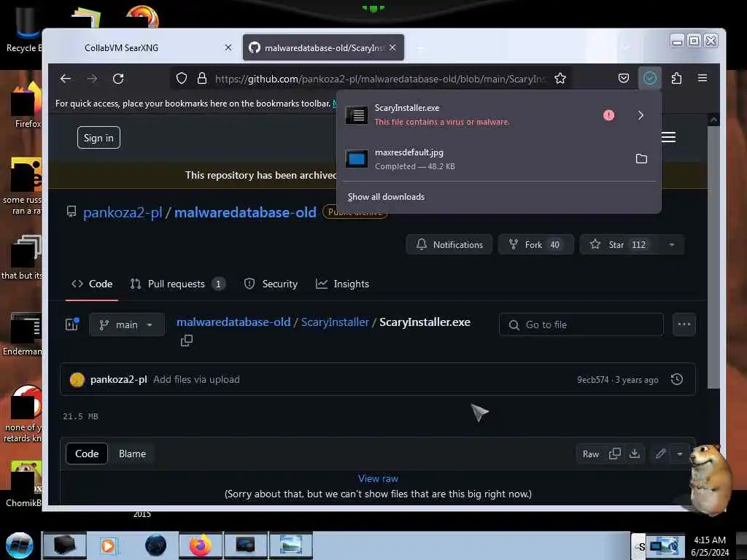This screenshot has width=747, height=560.
Task: Open the pankoza2-pl owner link
Action: tap(123, 212)
